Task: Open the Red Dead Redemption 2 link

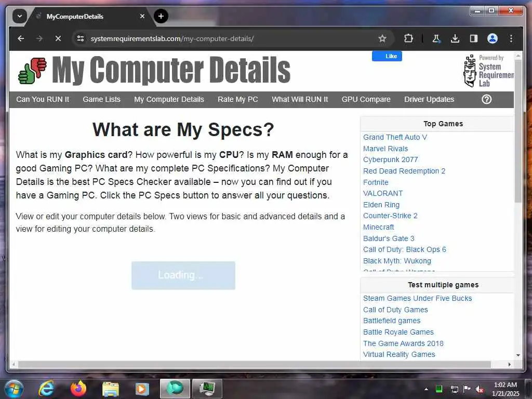Action: tap(404, 171)
